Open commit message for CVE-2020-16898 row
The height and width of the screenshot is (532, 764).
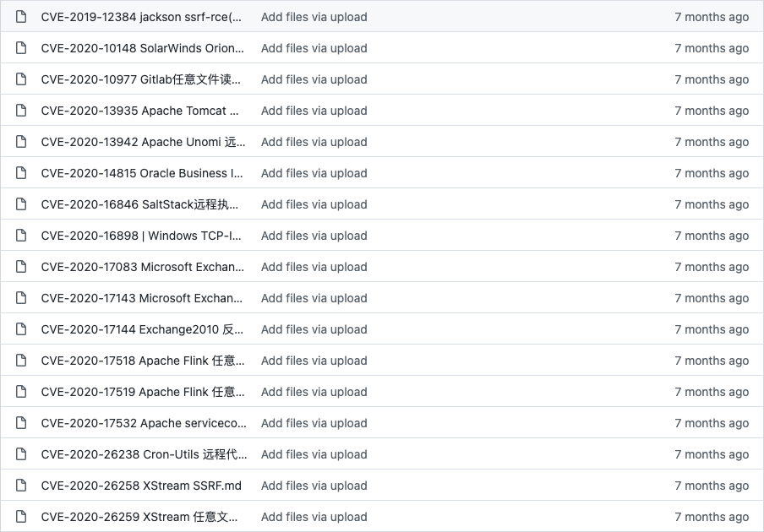314,236
